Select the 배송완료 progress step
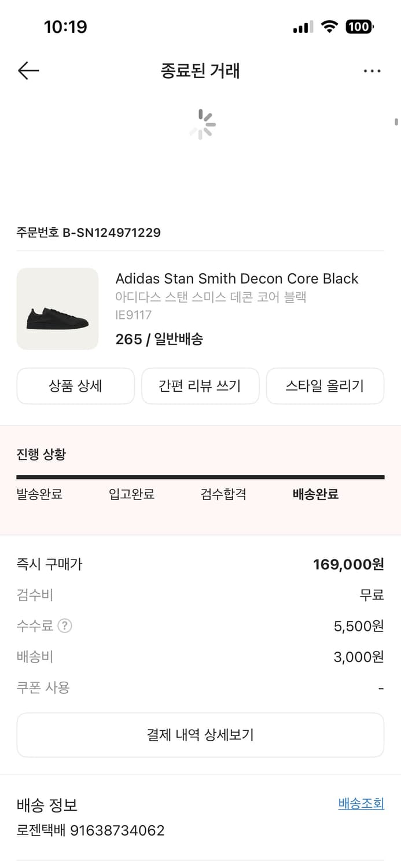The height and width of the screenshot is (868, 401). click(315, 495)
